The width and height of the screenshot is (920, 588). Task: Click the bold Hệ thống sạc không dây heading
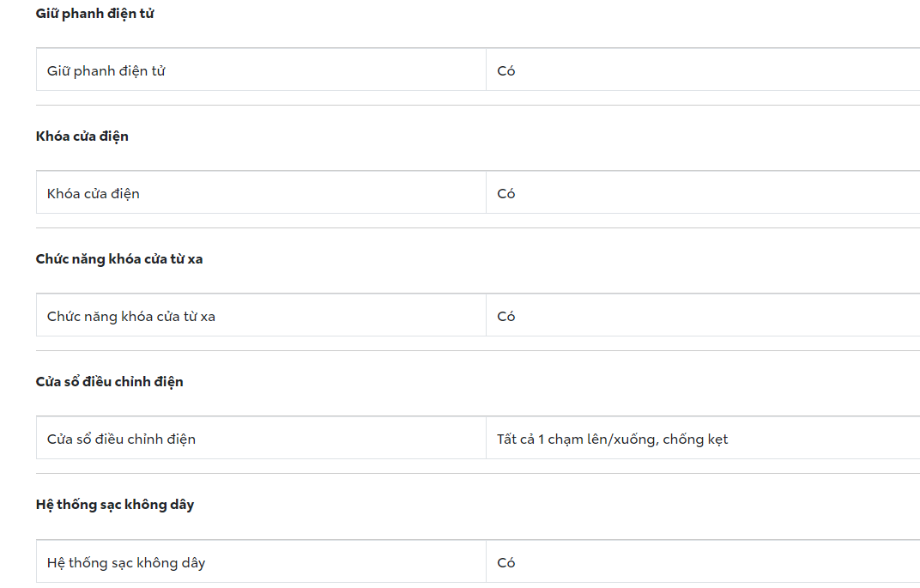115,505
